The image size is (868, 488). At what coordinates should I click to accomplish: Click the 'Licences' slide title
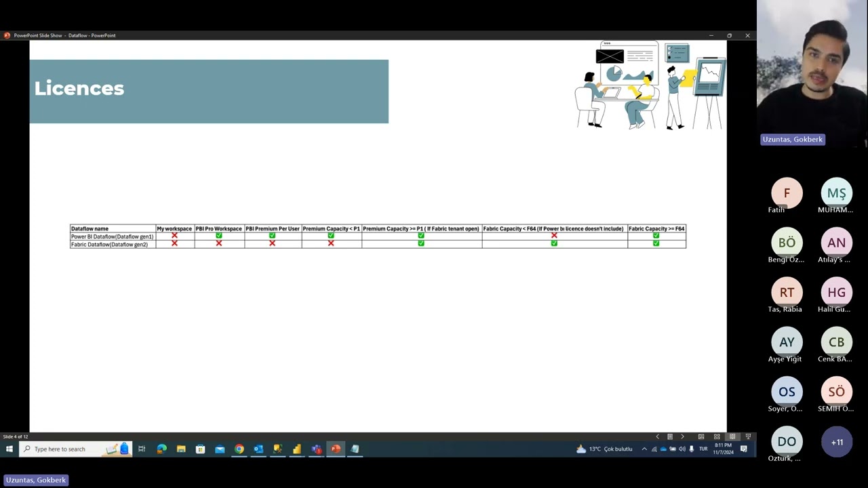pyautogui.click(x=79, y=88)
